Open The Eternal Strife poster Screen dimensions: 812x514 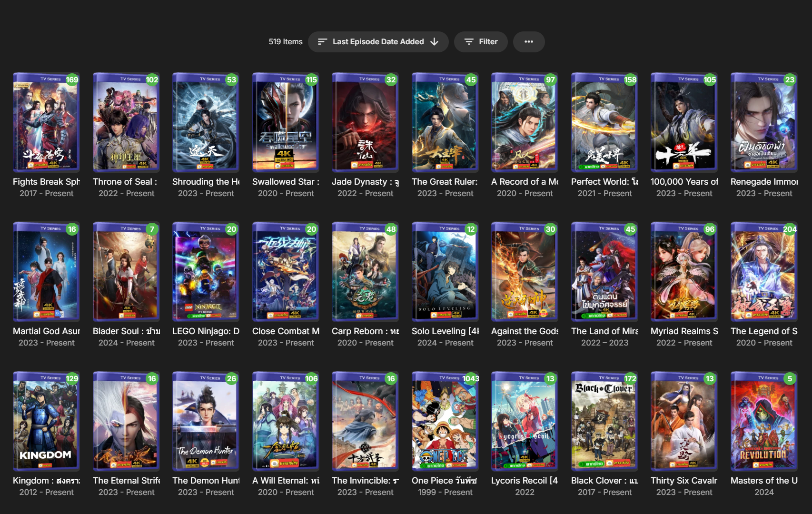click(x=126, y=421)
